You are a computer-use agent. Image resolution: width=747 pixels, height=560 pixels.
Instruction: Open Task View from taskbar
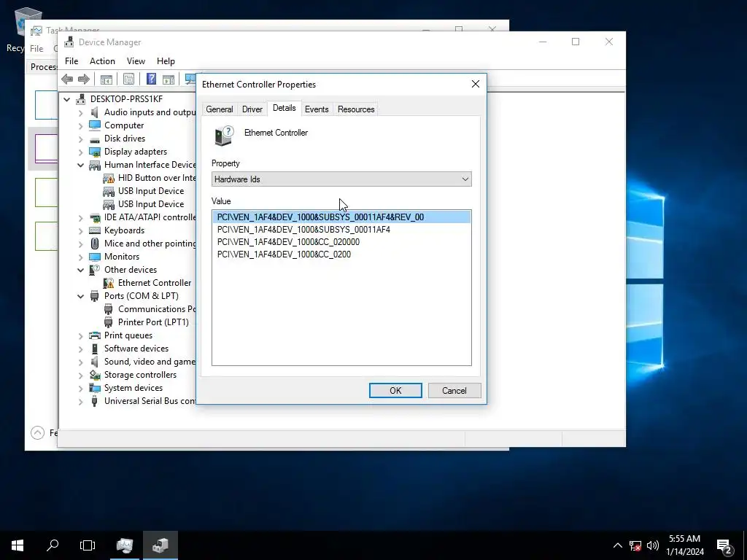click(x=88, y=545)
